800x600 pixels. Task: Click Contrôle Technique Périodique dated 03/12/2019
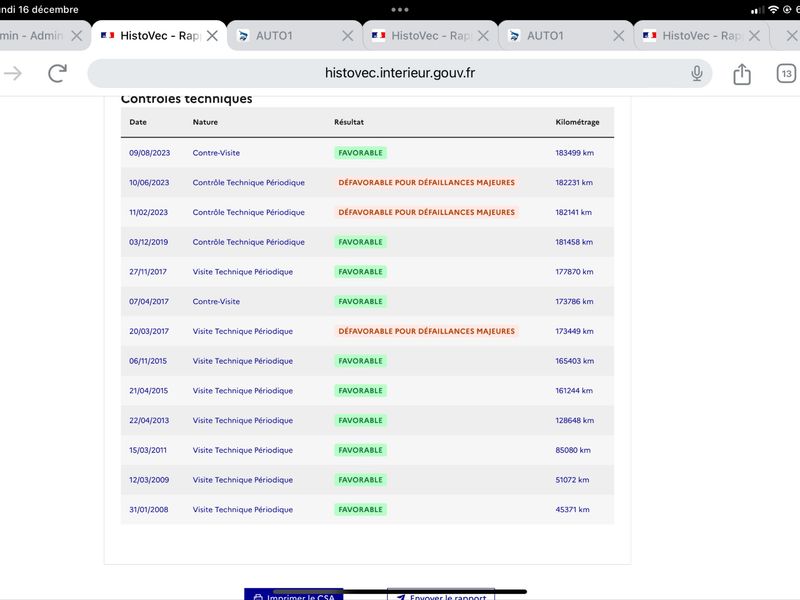point(248,242)
